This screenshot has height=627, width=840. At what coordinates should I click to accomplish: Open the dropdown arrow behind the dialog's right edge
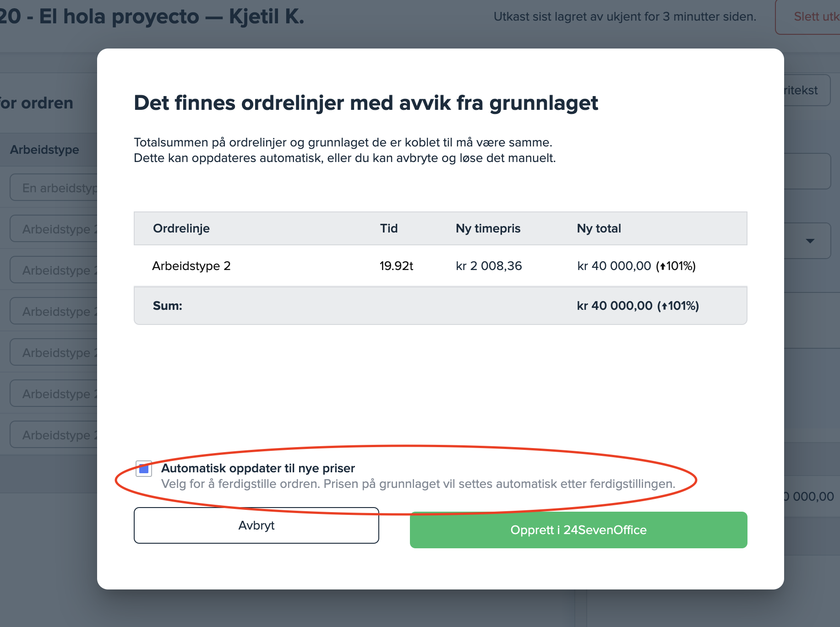click(810, 241)
